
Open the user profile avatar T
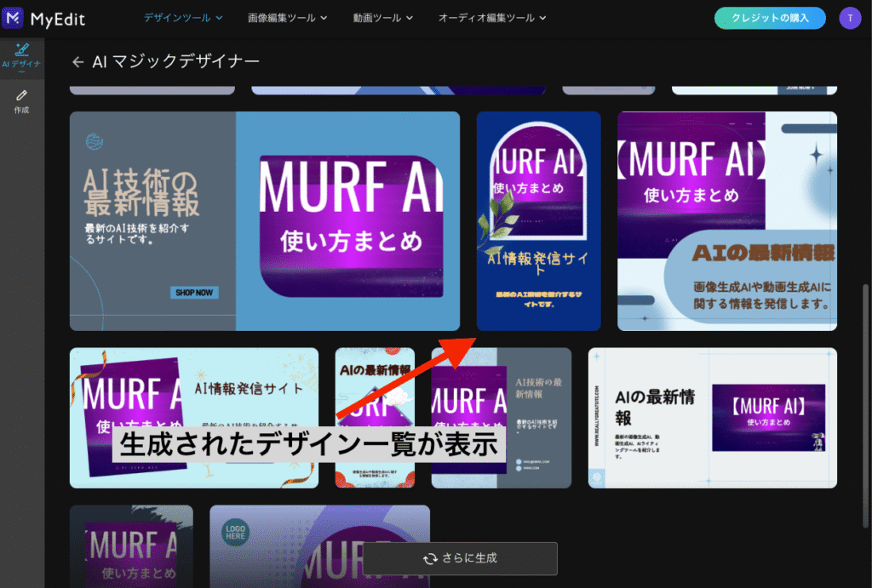coord(850,19)
